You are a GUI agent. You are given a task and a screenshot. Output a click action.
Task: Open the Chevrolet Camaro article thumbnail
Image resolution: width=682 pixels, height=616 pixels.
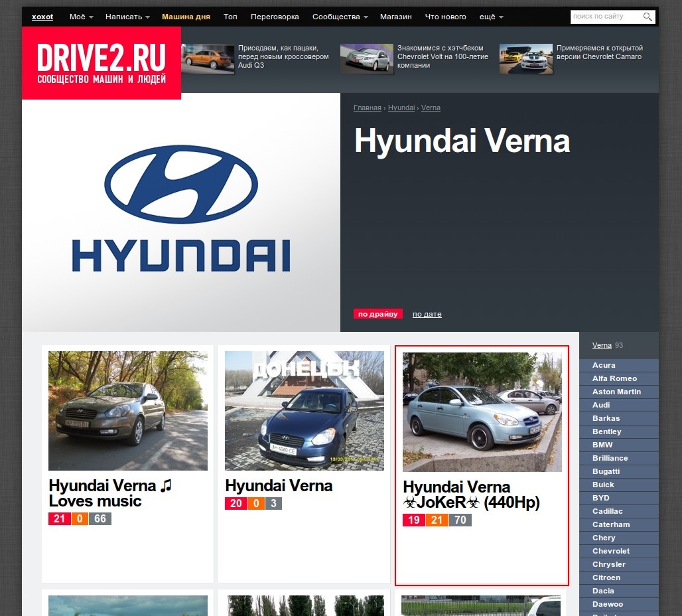526,58
